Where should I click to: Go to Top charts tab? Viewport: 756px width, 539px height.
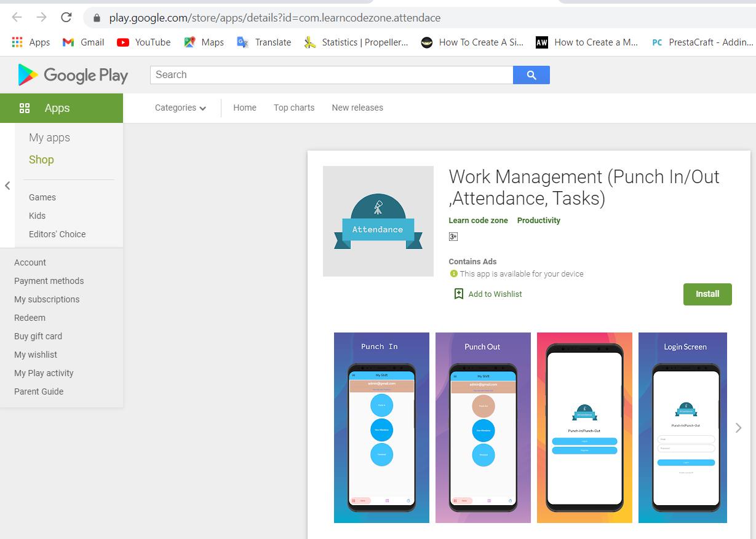tap(294, 108)
